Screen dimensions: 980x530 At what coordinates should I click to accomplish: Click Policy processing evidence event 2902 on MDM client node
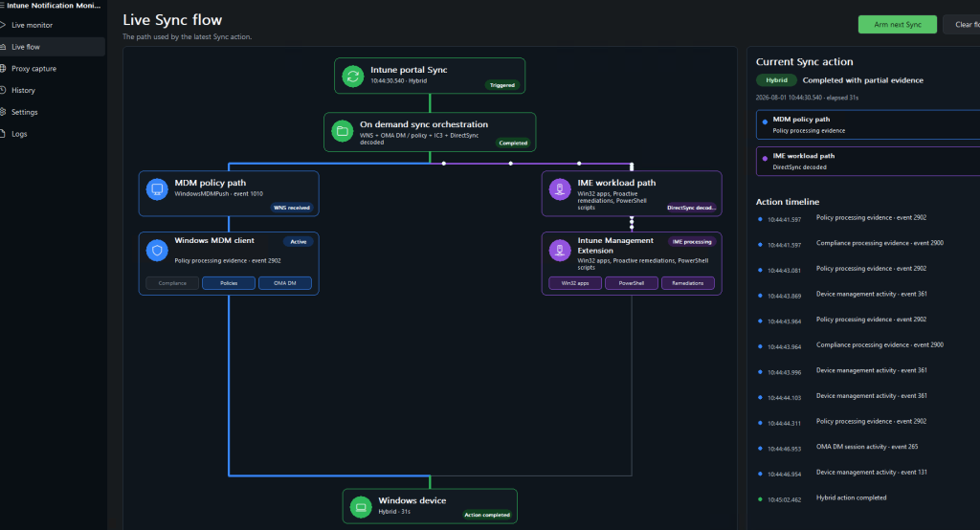pos(228,260)
